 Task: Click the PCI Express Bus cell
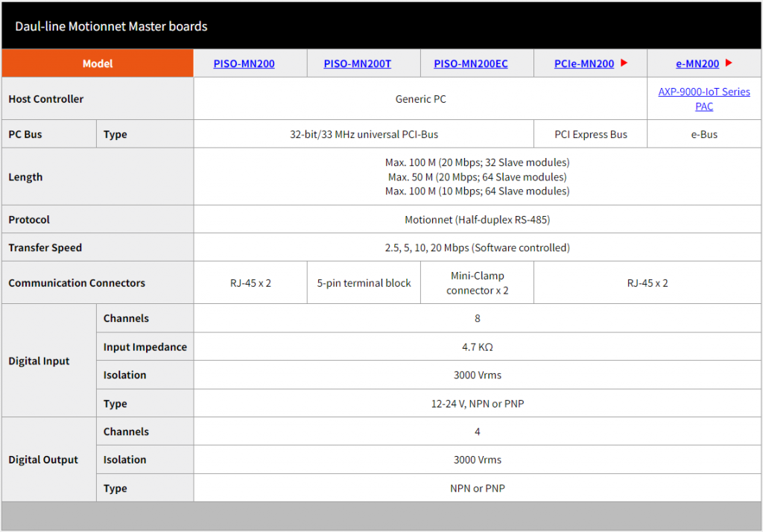(591, 135)
